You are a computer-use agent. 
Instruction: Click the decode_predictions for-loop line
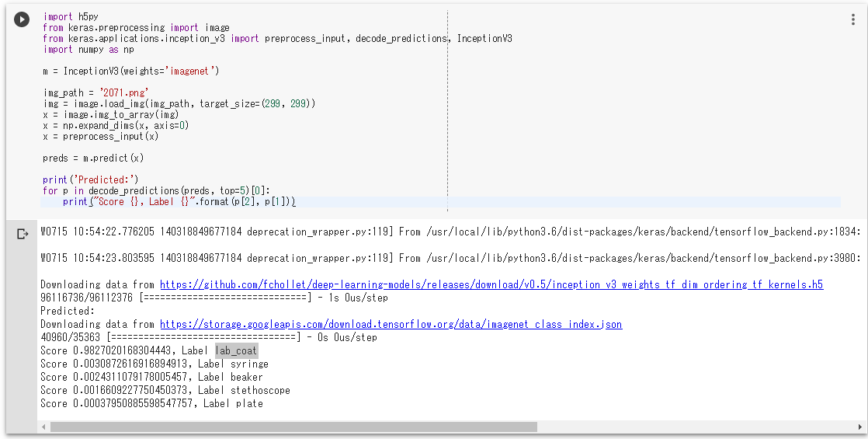156,190
